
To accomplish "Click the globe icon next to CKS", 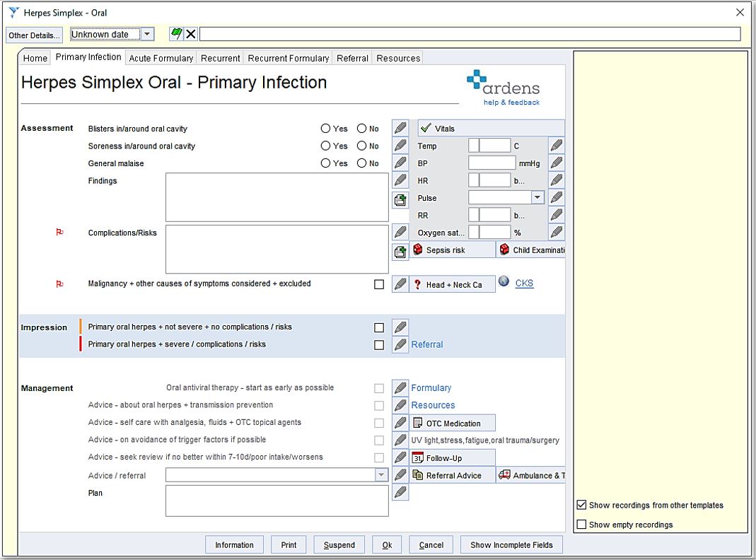I will (x=504, y=281).
